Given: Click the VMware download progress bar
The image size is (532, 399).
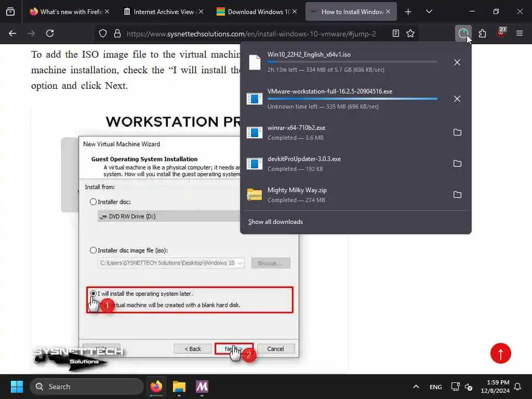Looking at the screenshot, I should (x=352, y=99).
